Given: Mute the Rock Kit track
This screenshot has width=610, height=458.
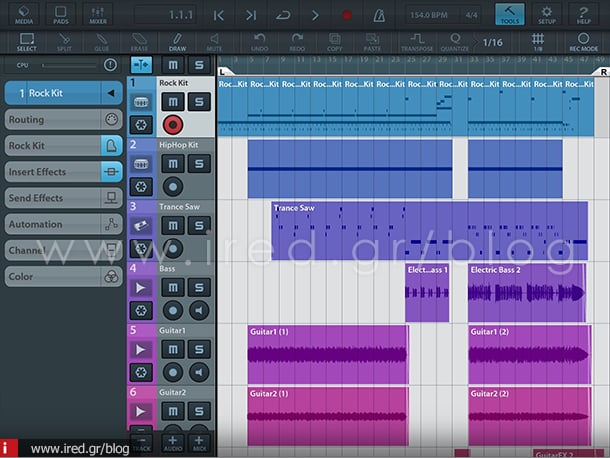Looking at the screenshot, I should (x=173, y=103).
